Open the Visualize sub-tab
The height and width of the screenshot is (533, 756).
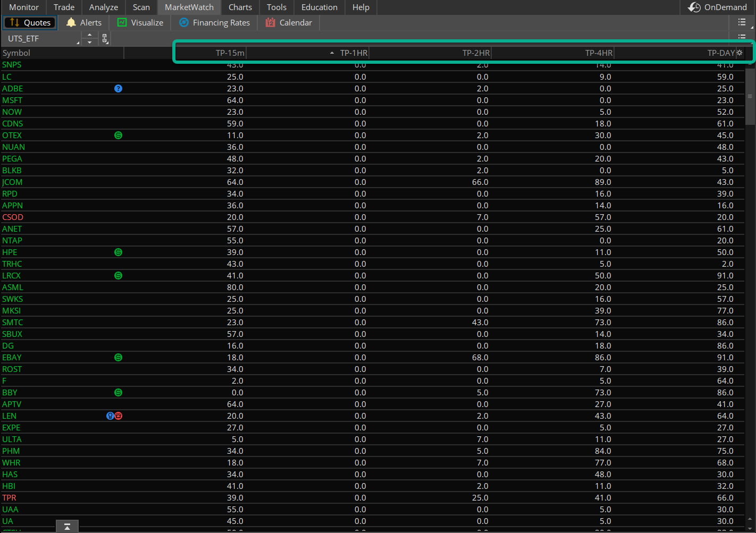point(140,22)
